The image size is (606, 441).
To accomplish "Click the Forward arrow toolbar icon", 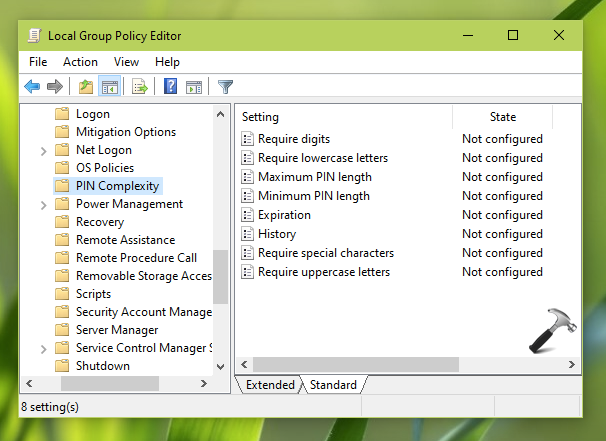I will [54, 87].
